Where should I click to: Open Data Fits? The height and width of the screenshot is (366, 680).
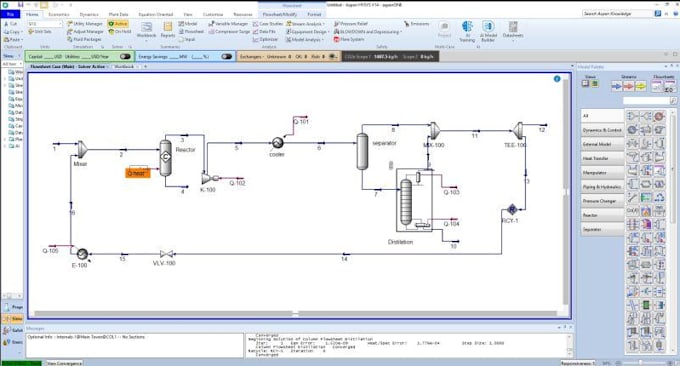pos(264,32)
